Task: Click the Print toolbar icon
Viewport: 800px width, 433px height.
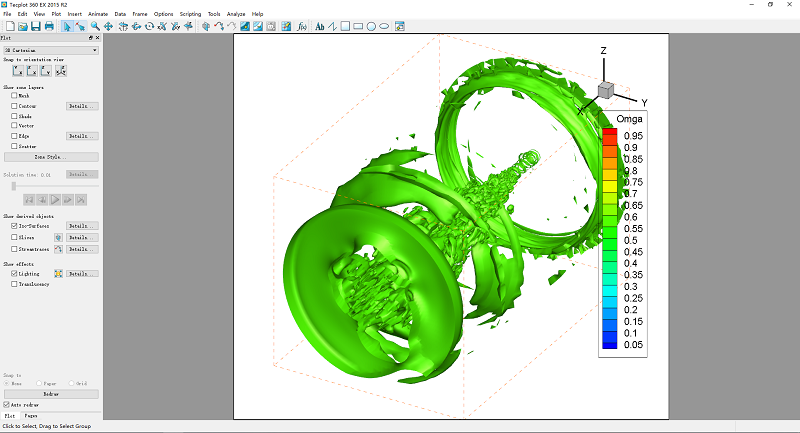Action: pyautogui.click(x=48, y=26)
